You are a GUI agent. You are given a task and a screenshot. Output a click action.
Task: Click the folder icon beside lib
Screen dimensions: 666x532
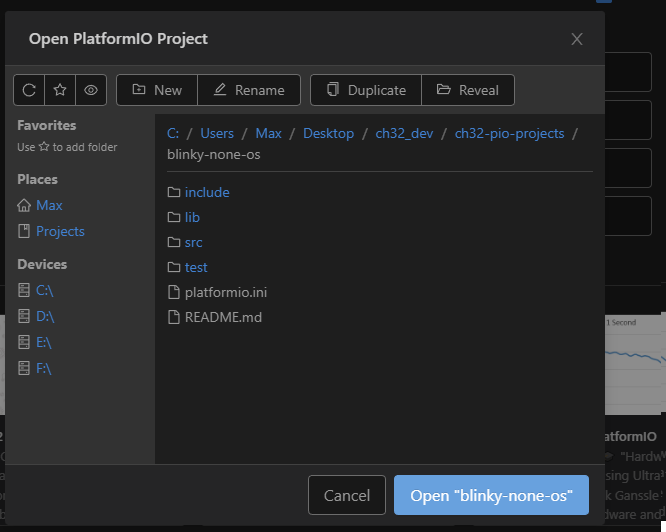[174, 217]
